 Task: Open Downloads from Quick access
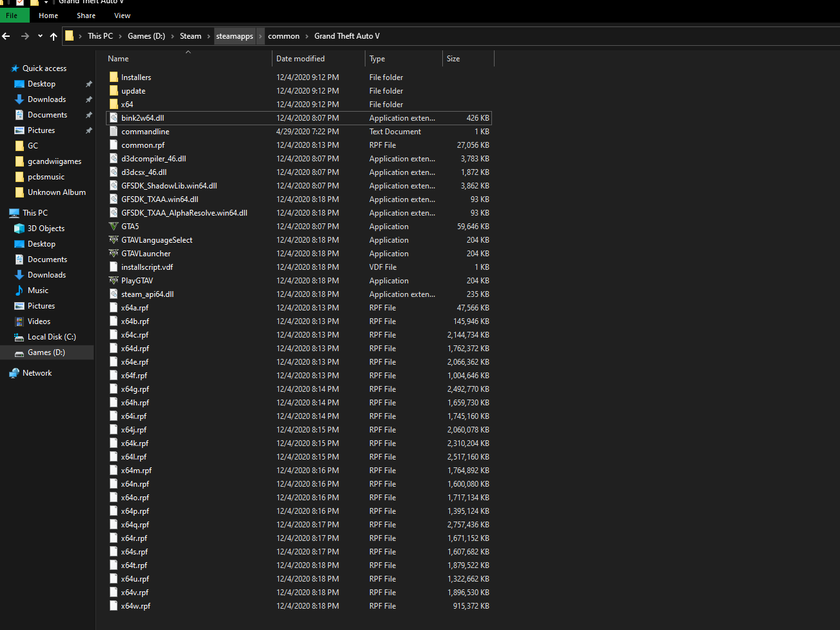pyautogui.click(x=45, y=99)
